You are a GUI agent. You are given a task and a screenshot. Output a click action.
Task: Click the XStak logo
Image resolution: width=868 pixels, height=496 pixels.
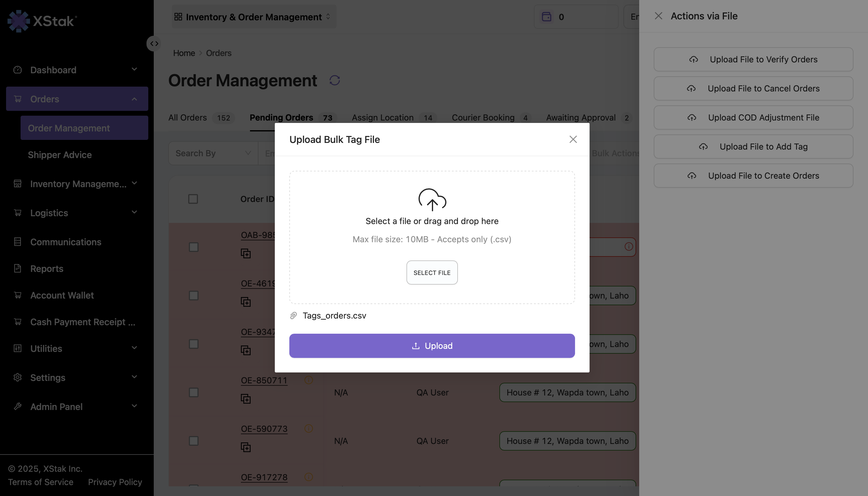click(x=42, y=21)
